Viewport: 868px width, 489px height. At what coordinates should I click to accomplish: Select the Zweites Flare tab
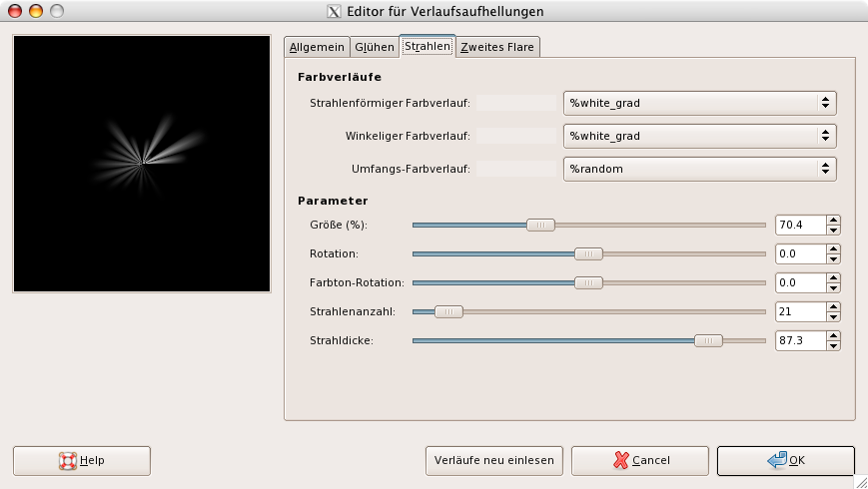(497, 47)
